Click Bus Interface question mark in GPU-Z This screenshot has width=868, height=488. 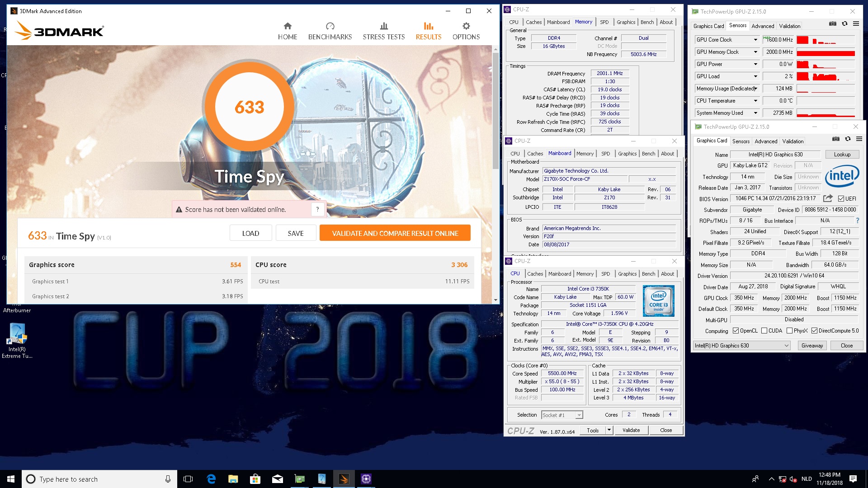click(857, 221)
